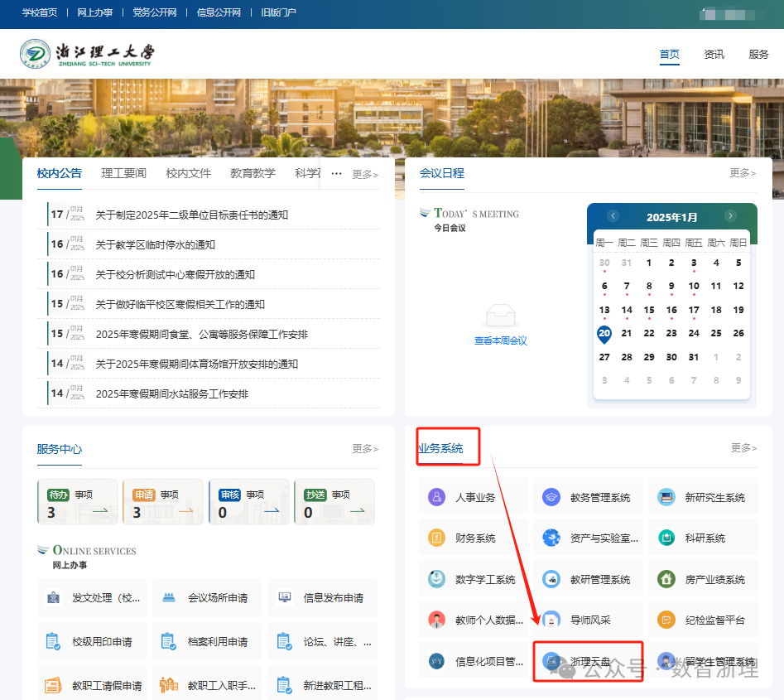This screenshot has width=784, height=700.
Task: Click the 浙理云盘 icon
Action: [x=551, y=661]
